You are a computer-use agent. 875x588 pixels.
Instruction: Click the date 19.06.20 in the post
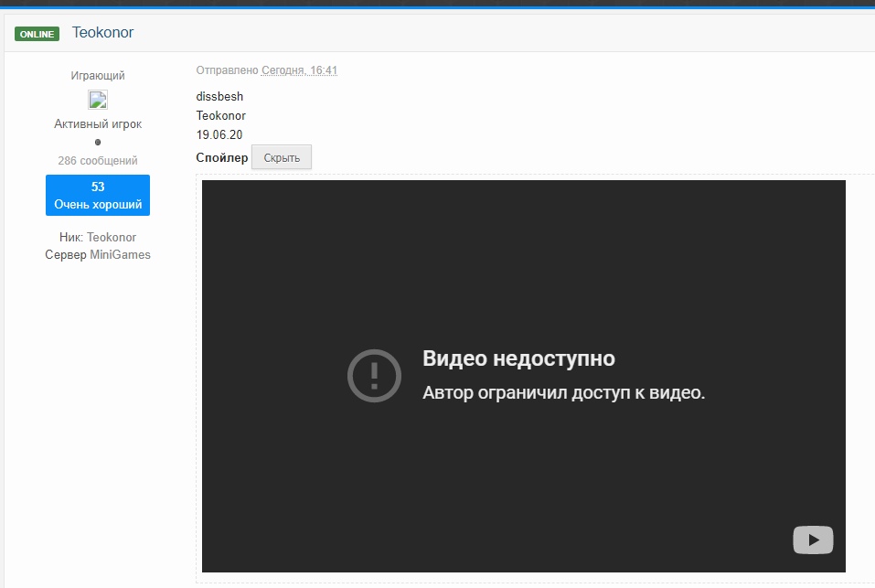point(219,135)
